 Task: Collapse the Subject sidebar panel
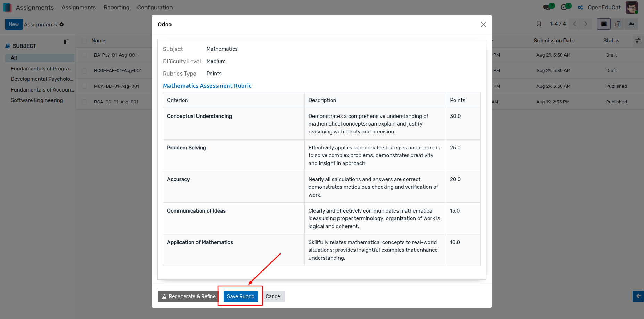tap(67, 42)
